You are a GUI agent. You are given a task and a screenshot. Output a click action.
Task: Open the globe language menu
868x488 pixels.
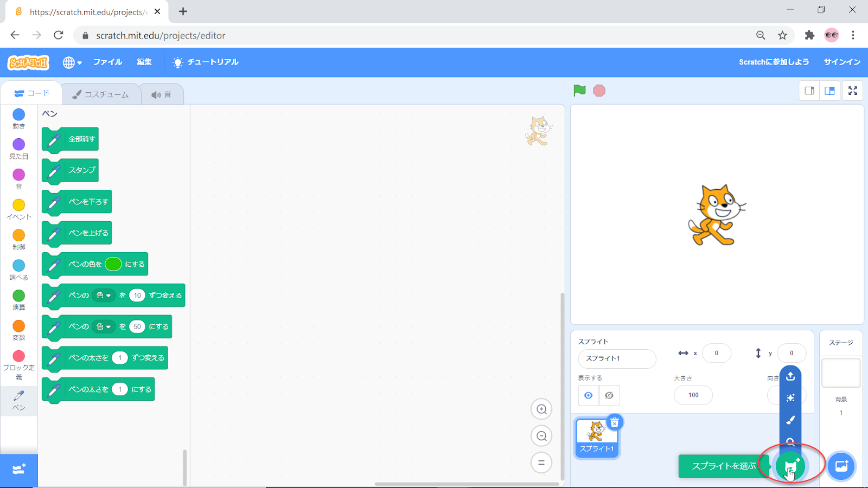pyautogui.click(x=72, y=62)
